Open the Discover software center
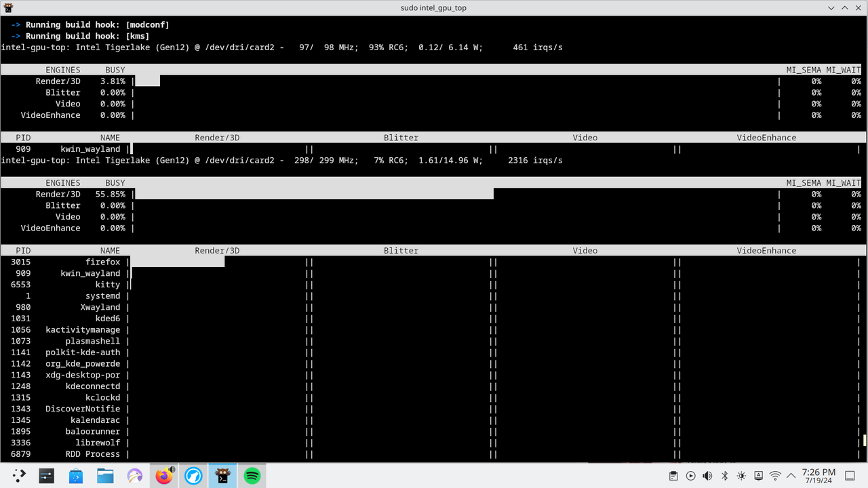The image size is (868, 488). [x=76, y=475]
